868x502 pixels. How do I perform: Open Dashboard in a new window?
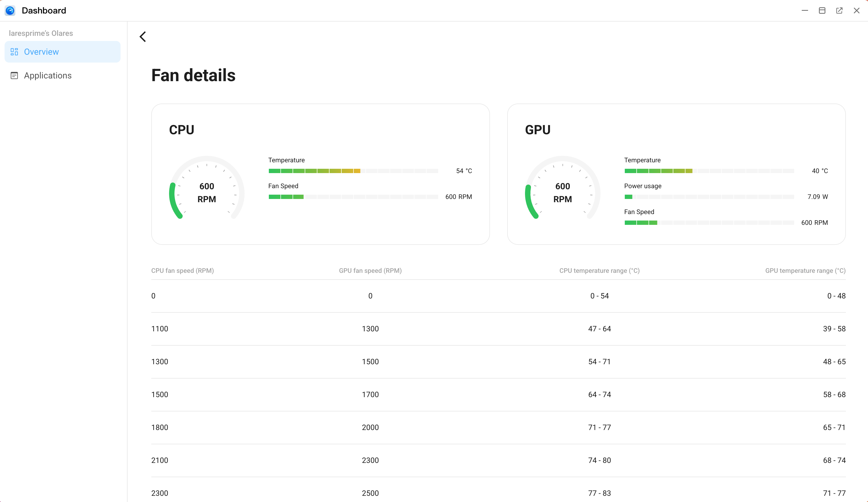click(x=839, y=10)
